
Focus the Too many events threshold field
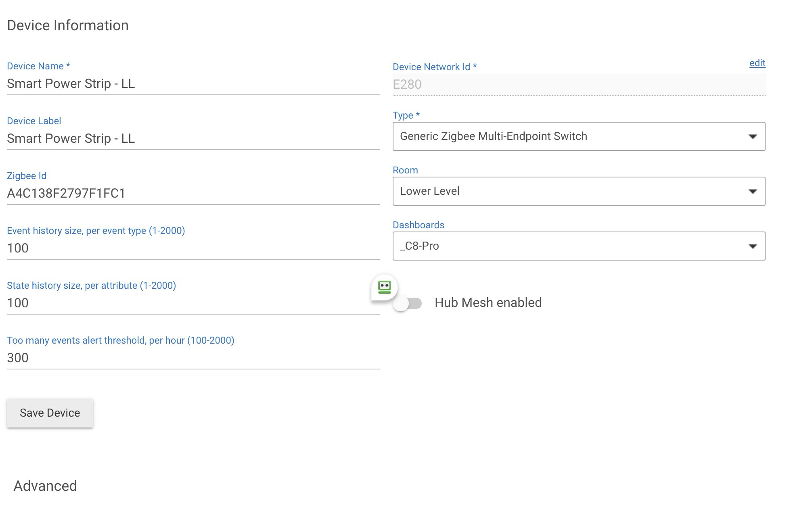[193, 358]
